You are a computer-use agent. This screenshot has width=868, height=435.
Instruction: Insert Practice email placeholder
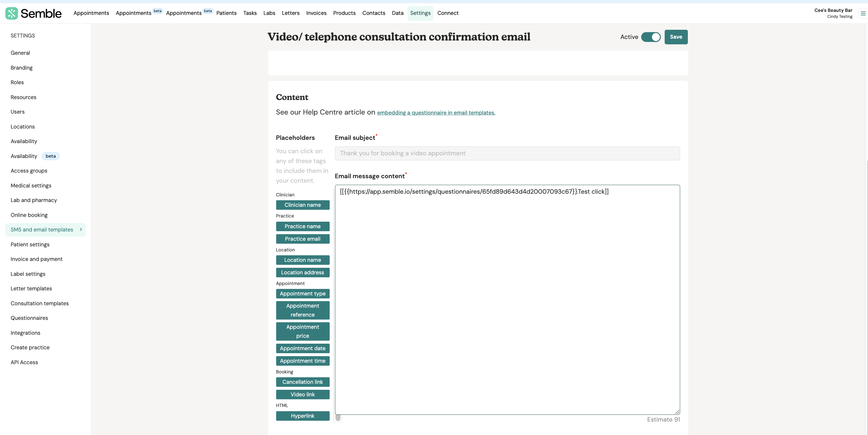(x=303, y=239)
